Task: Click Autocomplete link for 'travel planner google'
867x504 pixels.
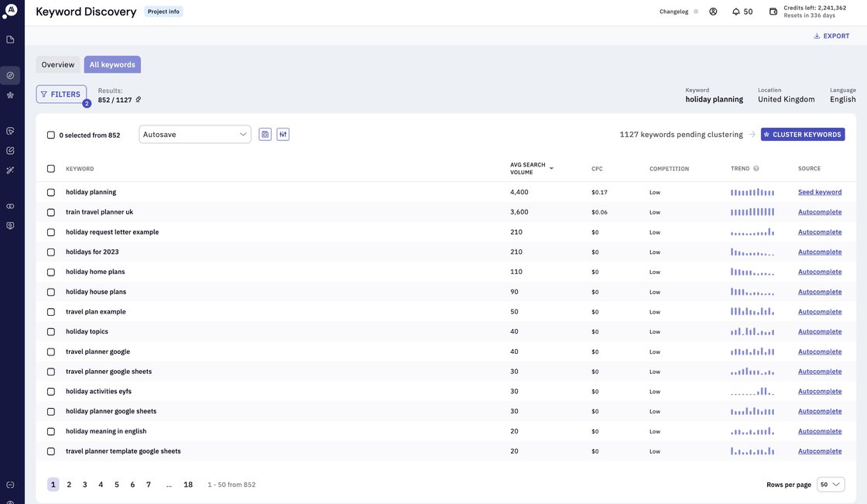Action: (820, 351)
